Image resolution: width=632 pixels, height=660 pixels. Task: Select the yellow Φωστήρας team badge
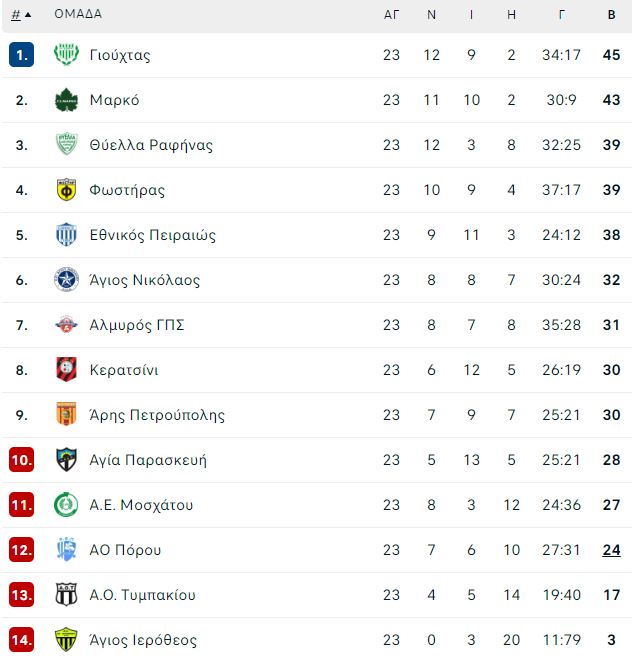(x=67, y=189)
